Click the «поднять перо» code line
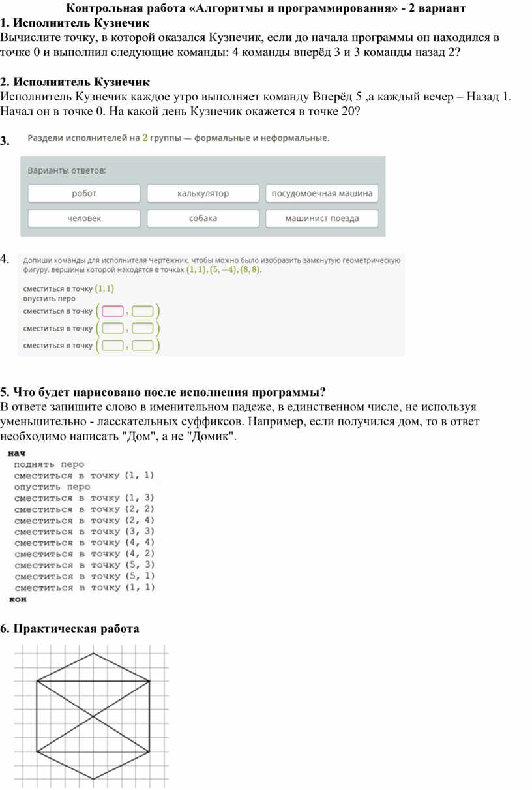Viewport: 532px width, 790px height. 49,464
